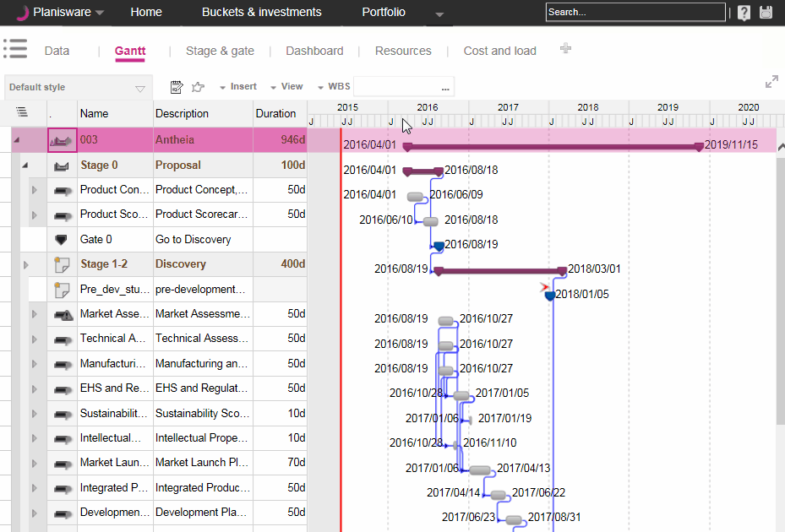Viewport: 785px width, 532px height.
Task: Select the '946d' duration cell
Action: pyautogui.click(x=280, y=139)
